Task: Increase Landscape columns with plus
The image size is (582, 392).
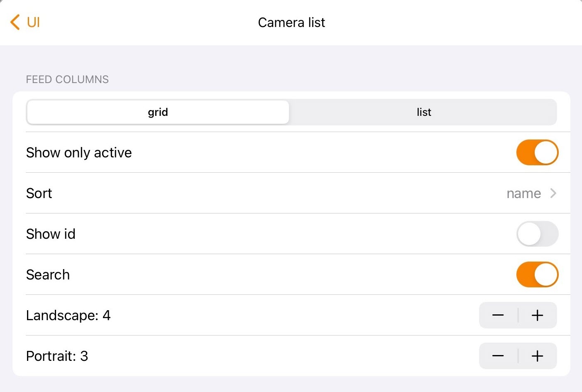Action: 537,315
